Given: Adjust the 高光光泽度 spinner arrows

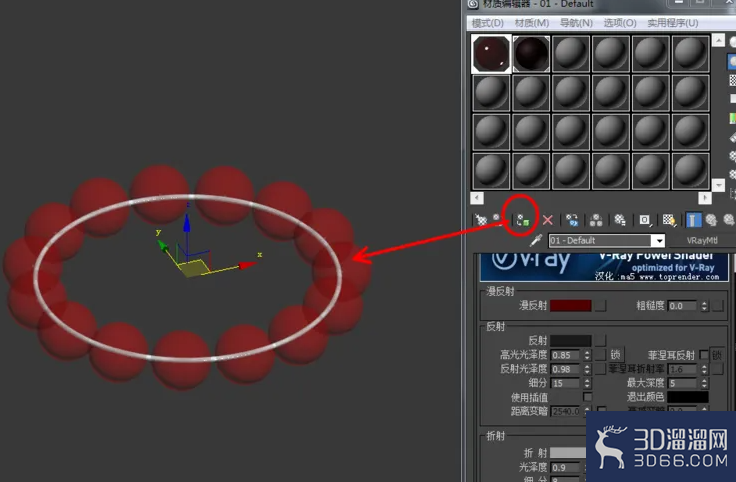Looking at the screenshot, I should [587, 355].
